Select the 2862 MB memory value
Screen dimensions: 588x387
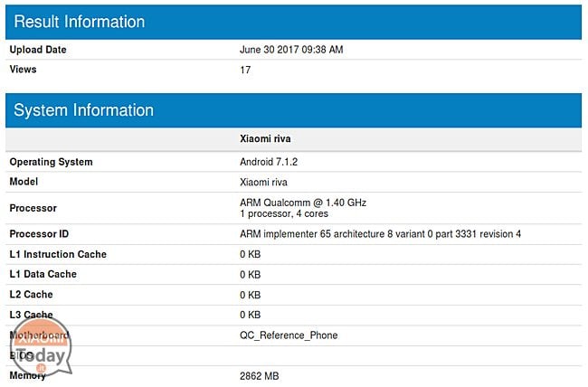[259, 376]
